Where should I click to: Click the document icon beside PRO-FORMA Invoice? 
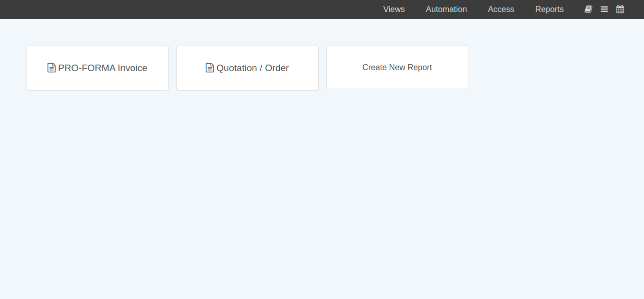pyautogui.click(x=52, y=68)
